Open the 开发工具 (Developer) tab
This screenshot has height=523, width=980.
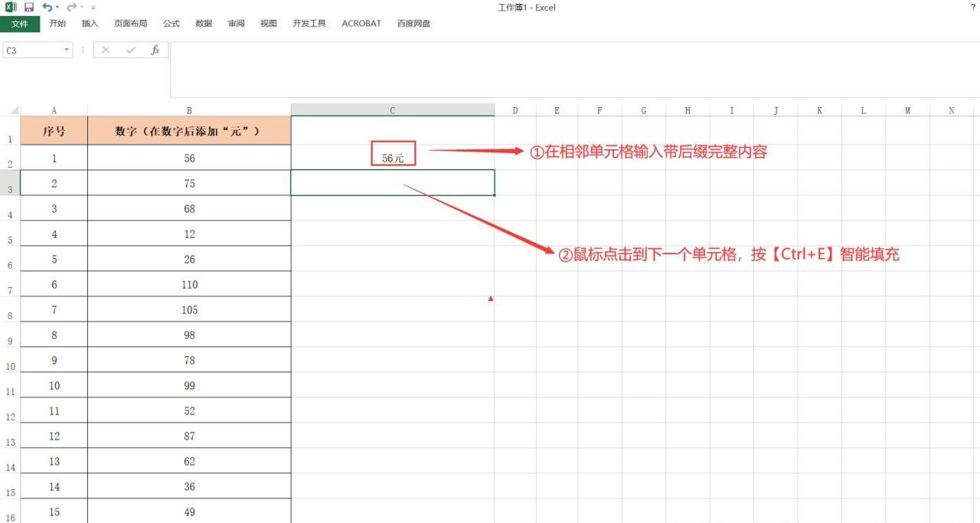(309, 24)
